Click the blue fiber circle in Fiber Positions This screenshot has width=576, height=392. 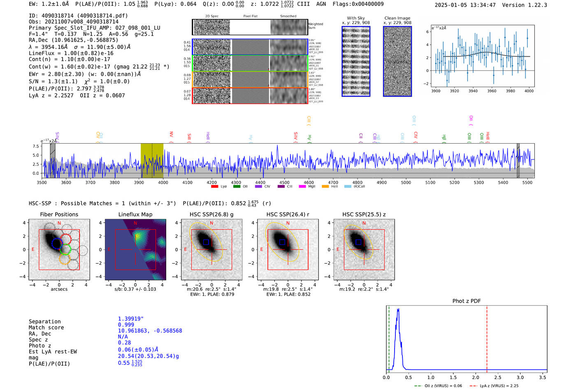[x=56, y=243]
